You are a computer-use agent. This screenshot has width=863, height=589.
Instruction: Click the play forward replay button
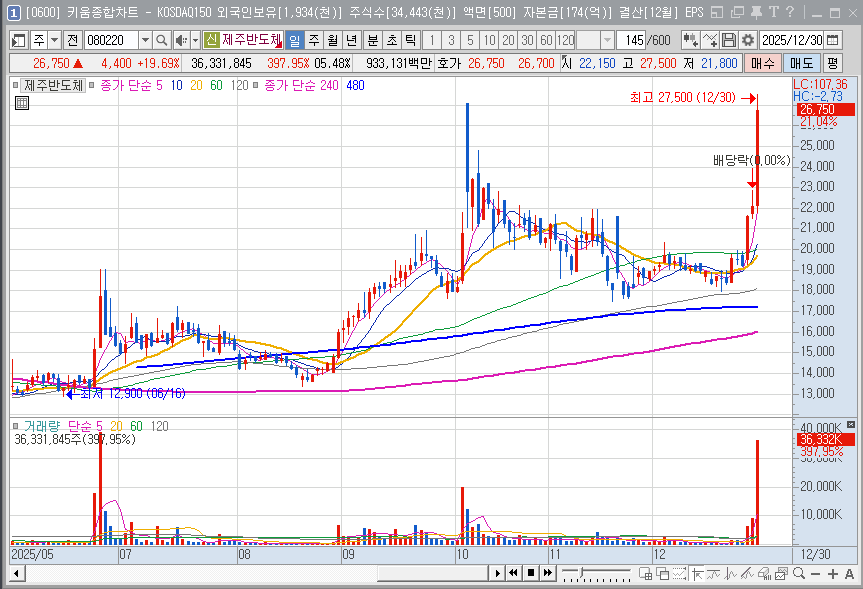click(498, 573)
